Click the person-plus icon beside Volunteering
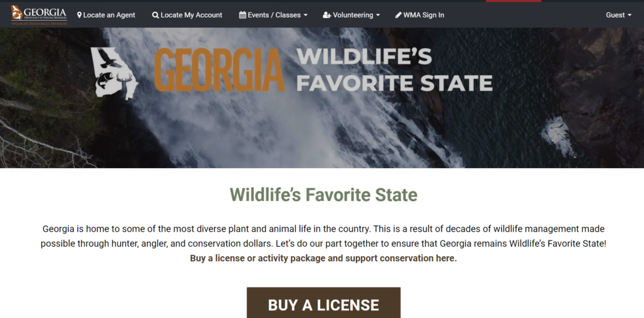This screenshot has height=318, width=644. click(327, 15)
